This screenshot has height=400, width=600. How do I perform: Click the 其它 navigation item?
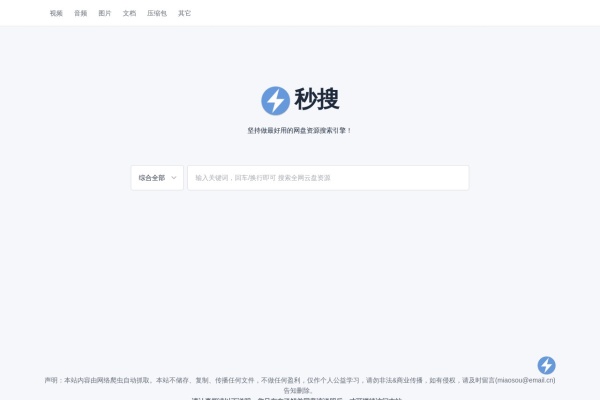point(184,13)
